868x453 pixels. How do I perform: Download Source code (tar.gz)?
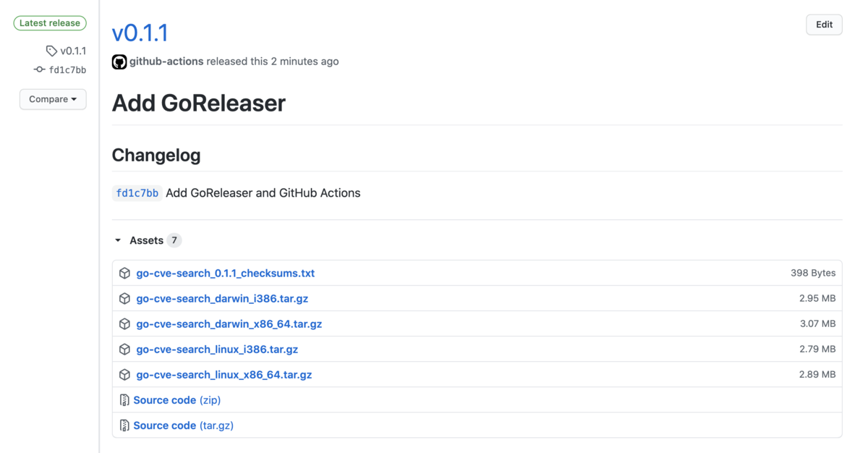pos(184,426)
